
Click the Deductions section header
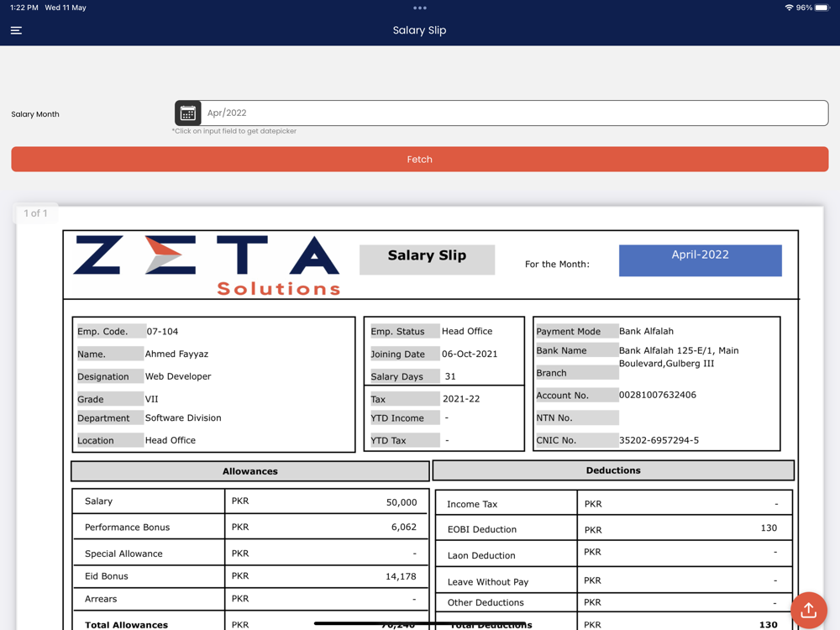point(613,470)
